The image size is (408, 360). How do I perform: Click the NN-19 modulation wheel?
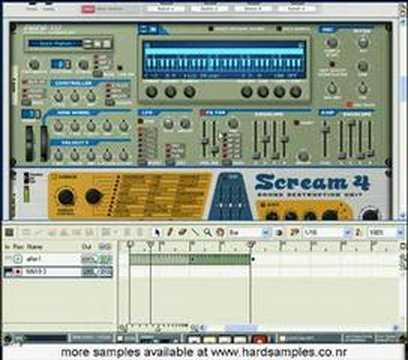tap(44, 143)
